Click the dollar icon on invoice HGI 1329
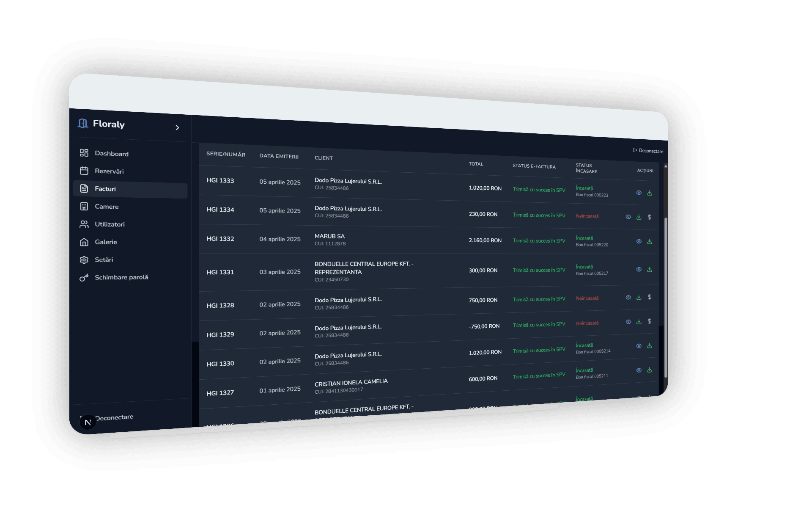The width and height of the screenshot is (812, 508). point(650,321)
